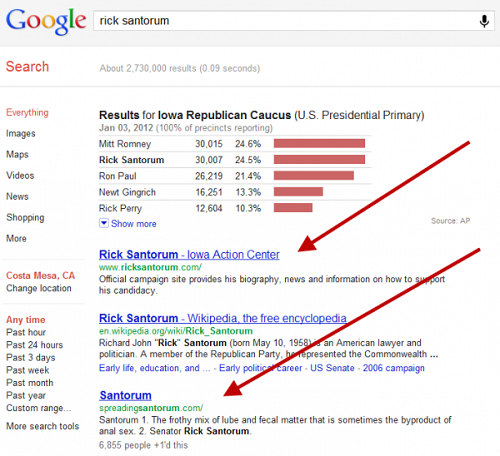Open US Senate sitelink
This screenshot has width=500, height=456.
pyautogui.click(x=332, y=368)
